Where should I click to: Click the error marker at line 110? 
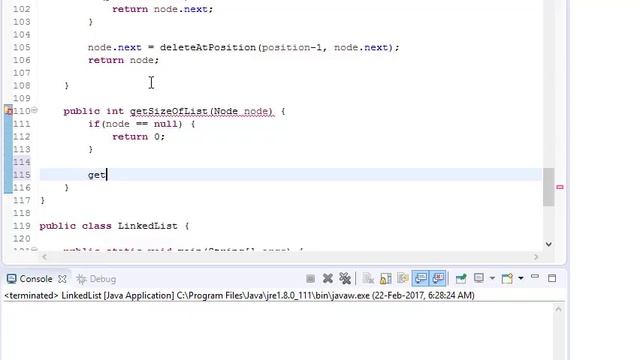point(8,110)
